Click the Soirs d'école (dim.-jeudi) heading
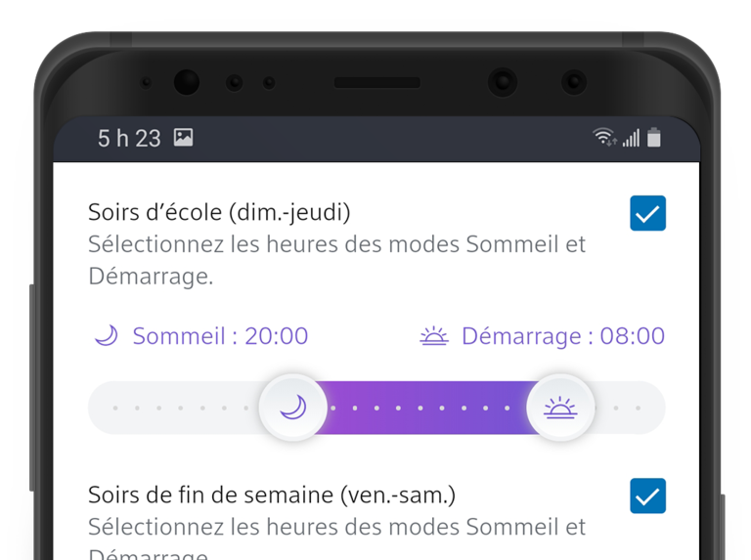 219,212
